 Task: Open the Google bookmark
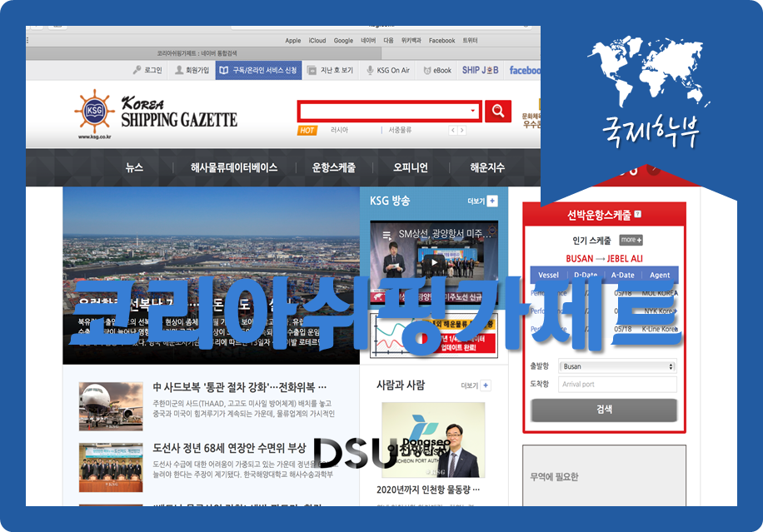click(343, 41)
